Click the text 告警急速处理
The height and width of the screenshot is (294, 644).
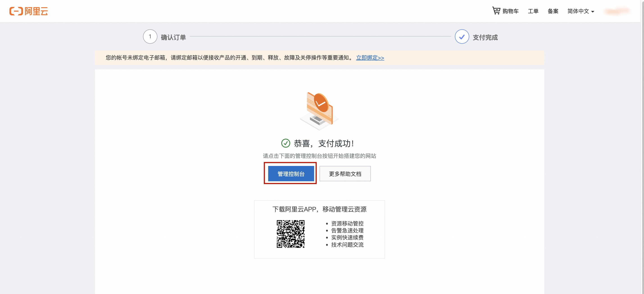(x=347, y=230)
